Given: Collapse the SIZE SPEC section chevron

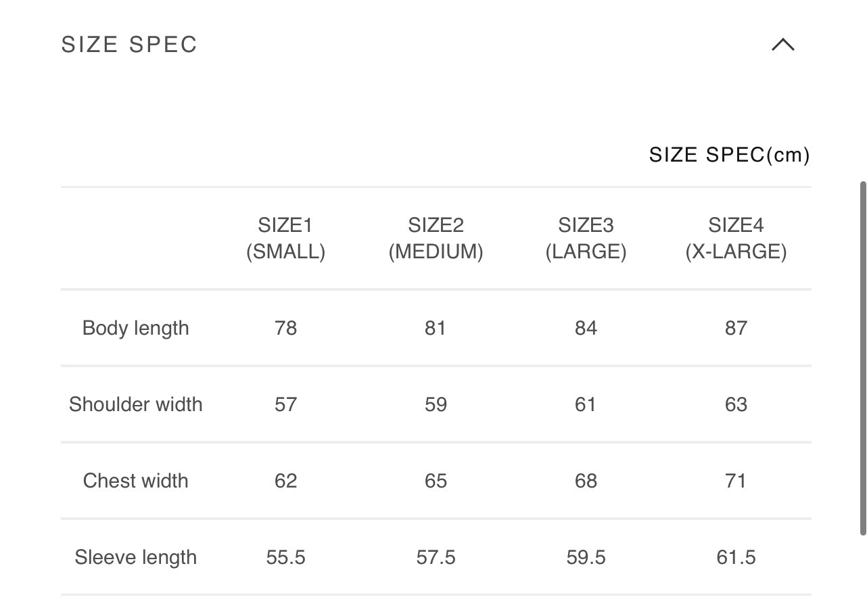Looking at the screenshot, I should (x=783, y=45).
